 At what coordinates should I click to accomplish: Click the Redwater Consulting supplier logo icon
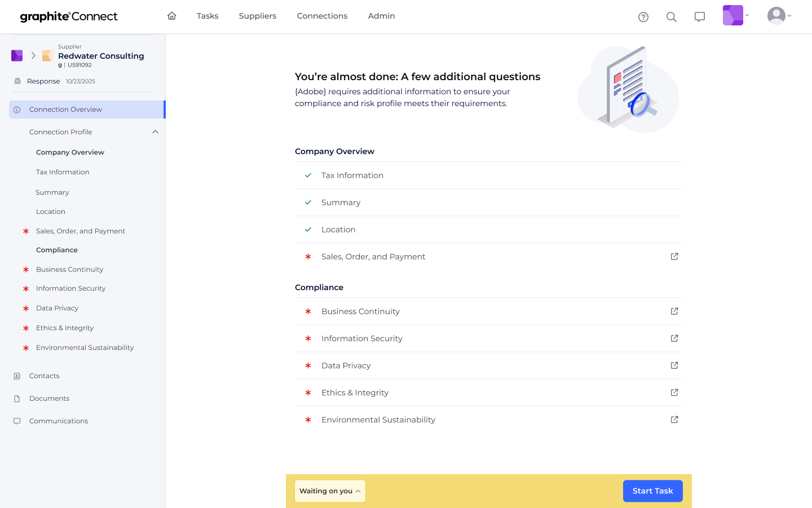click(48, 55)
